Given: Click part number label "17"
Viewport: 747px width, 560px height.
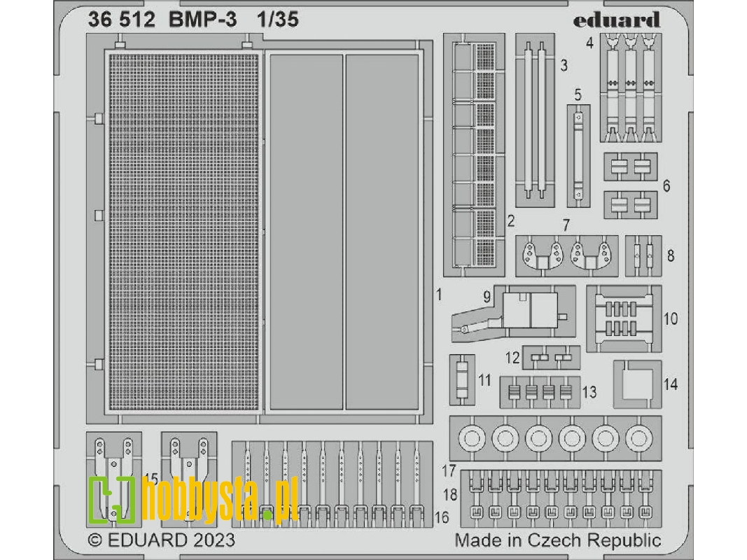Looking at the screenshot, I should tap(449, 471).
